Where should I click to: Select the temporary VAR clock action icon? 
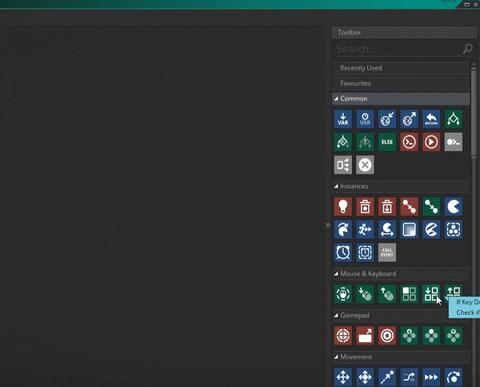click(365, 119)
